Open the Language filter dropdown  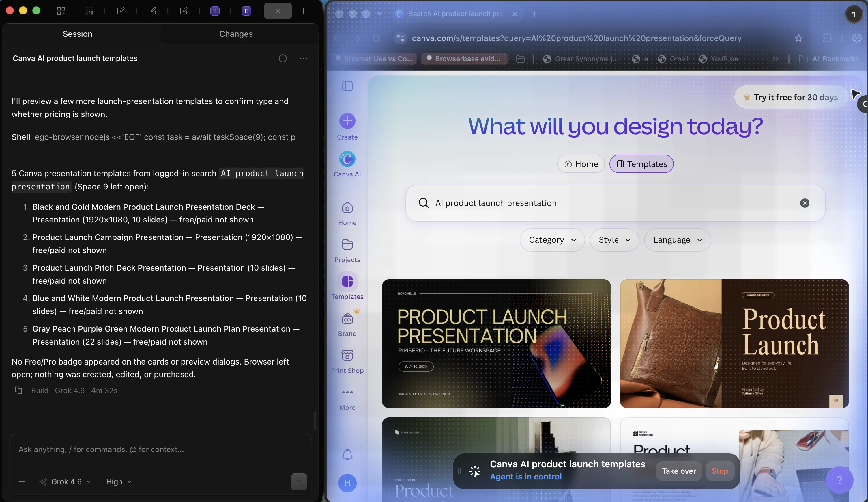pyautogui.click(x=677, y=240)
